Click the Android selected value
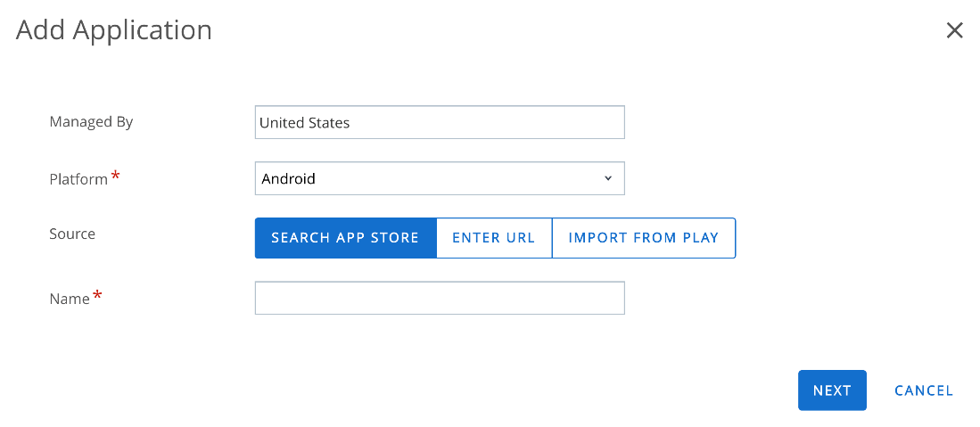Viewport: 980px width, 427px height. [x=288, y=178]
